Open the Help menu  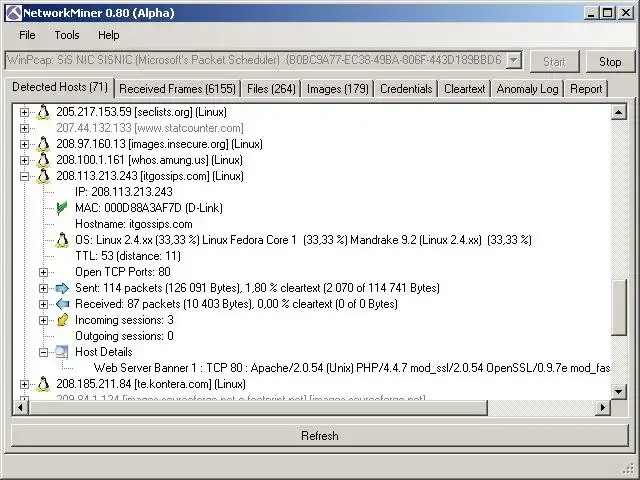tap(109, 35)
